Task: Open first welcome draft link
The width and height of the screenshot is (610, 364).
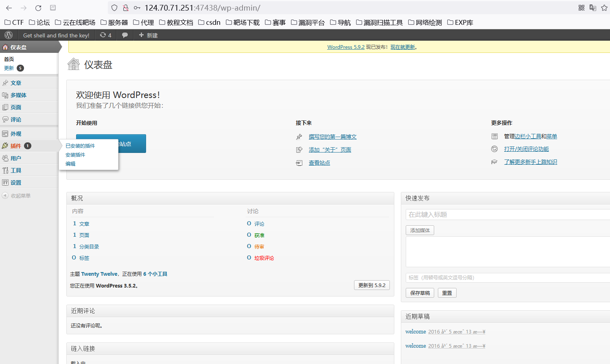Action: point(415,331)
